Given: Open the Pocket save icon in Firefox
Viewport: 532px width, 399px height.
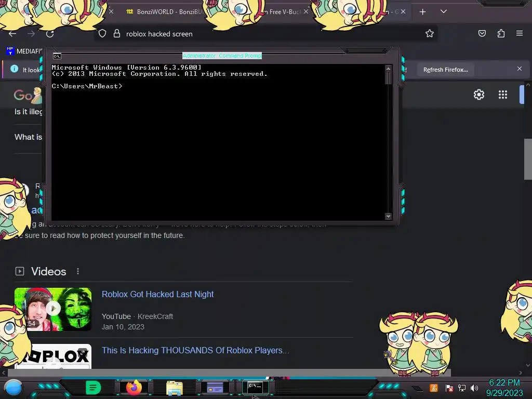Looking at the screenshot, I should tap(482, 33).
